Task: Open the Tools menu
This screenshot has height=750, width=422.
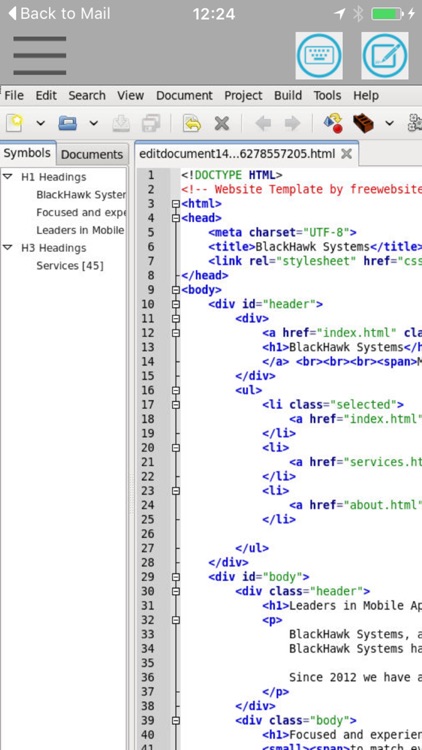Action: tap(328, 96)
